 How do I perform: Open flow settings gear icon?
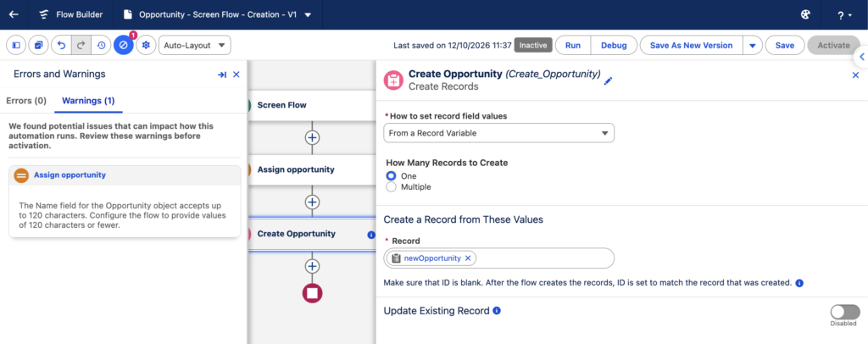[x=146, y=46]
